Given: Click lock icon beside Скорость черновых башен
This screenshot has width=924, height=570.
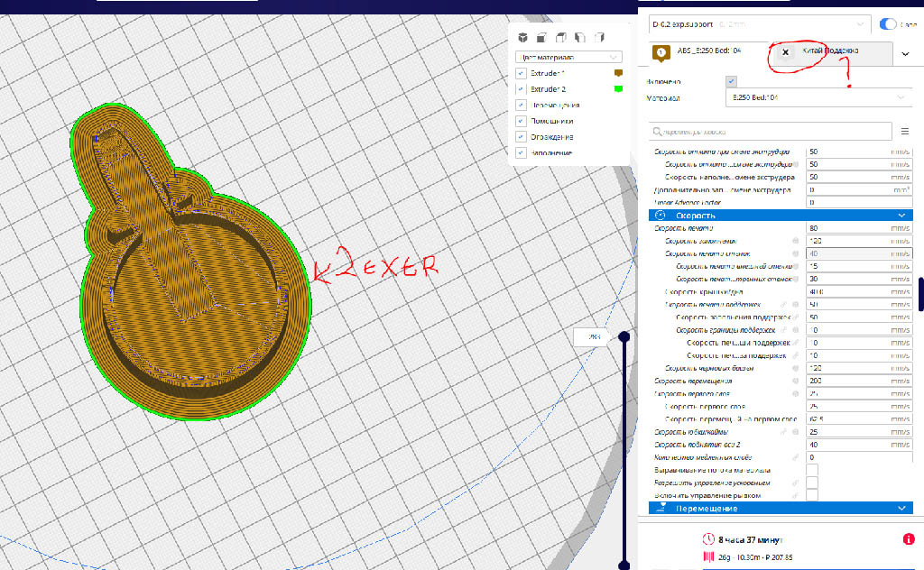Looking at the screenshot, I should (x=796, y=368).
